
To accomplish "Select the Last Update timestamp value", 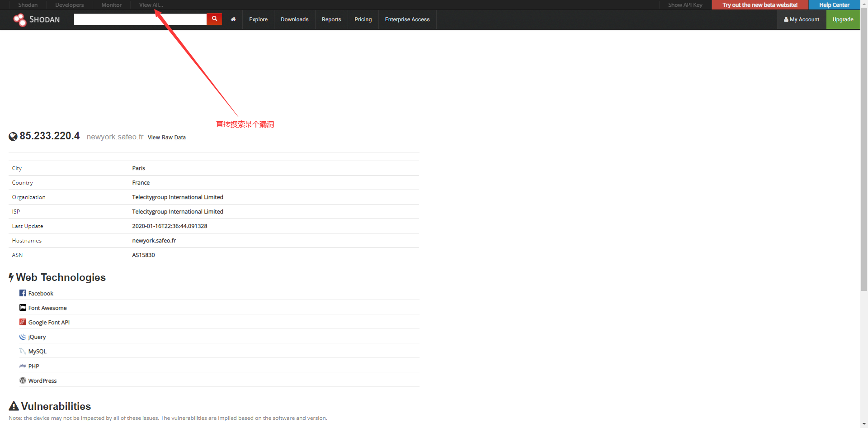I will pyautogui.click(x=170, y=226).
